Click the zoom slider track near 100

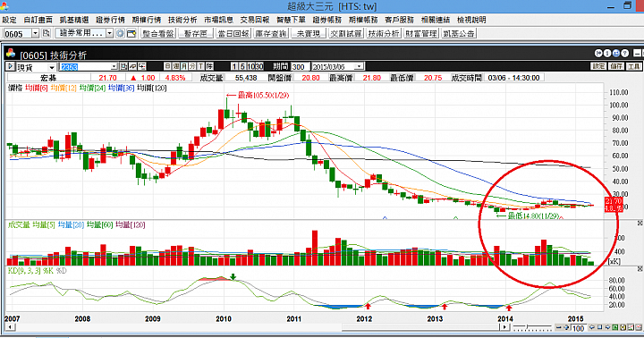coord(532,327)
